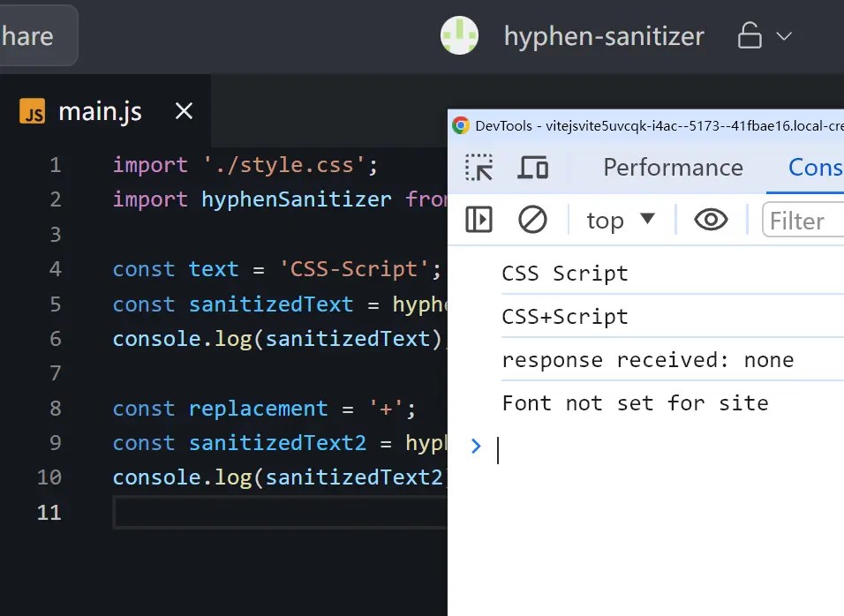844x616 pixels.
Task: Create live expression with eye icon
Action: tap(711, 220)
